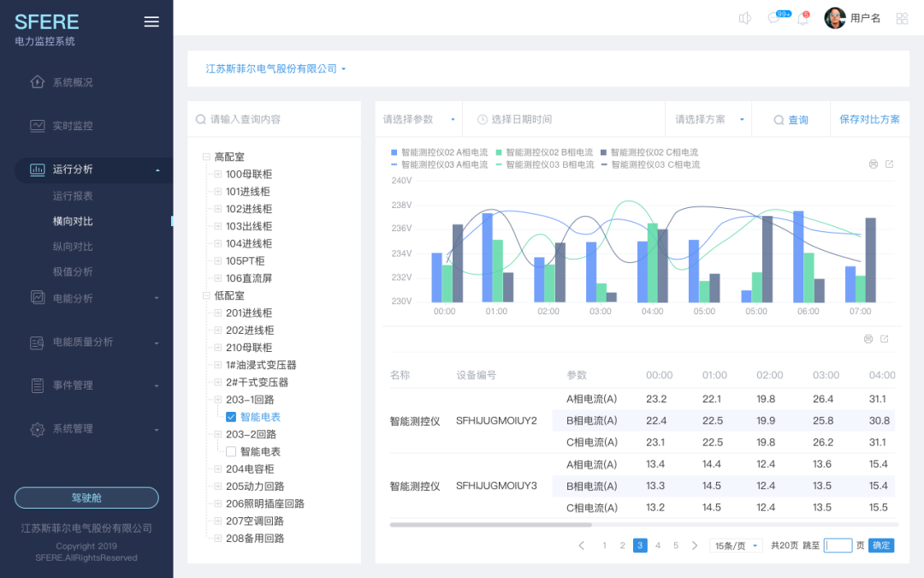924x578 pixels.
Task: Click the 系统概况 home icon
Action: (37, 82)
